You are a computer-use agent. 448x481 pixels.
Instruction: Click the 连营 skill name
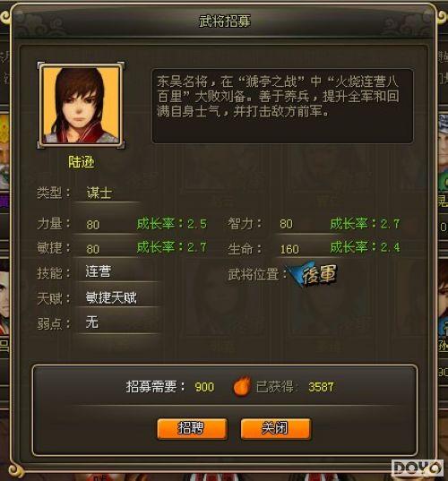[99, 271]
